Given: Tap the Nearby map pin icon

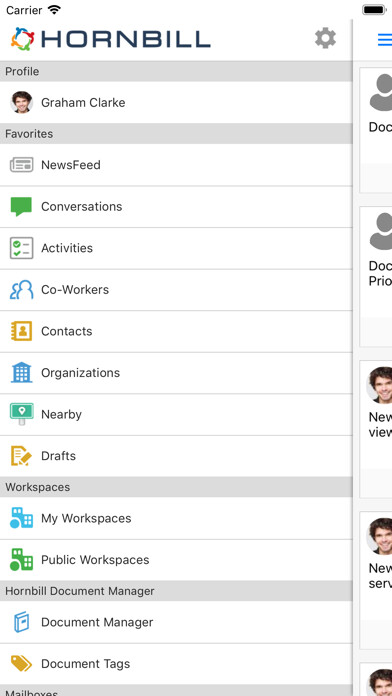Looking at the screenshot, I should point(21,414).
